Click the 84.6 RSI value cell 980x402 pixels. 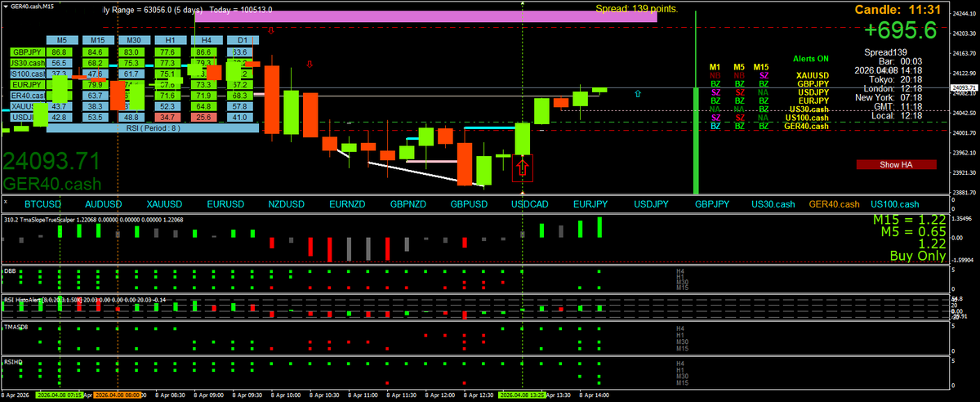coord(96,52)
